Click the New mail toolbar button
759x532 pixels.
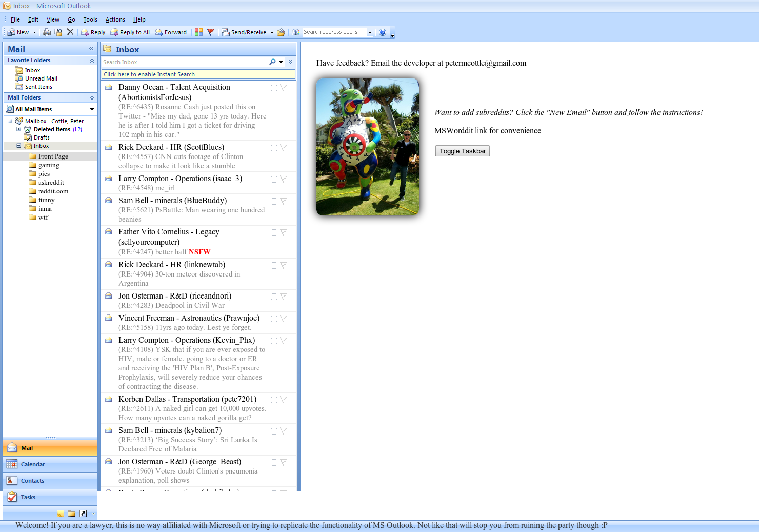[18, 32]
